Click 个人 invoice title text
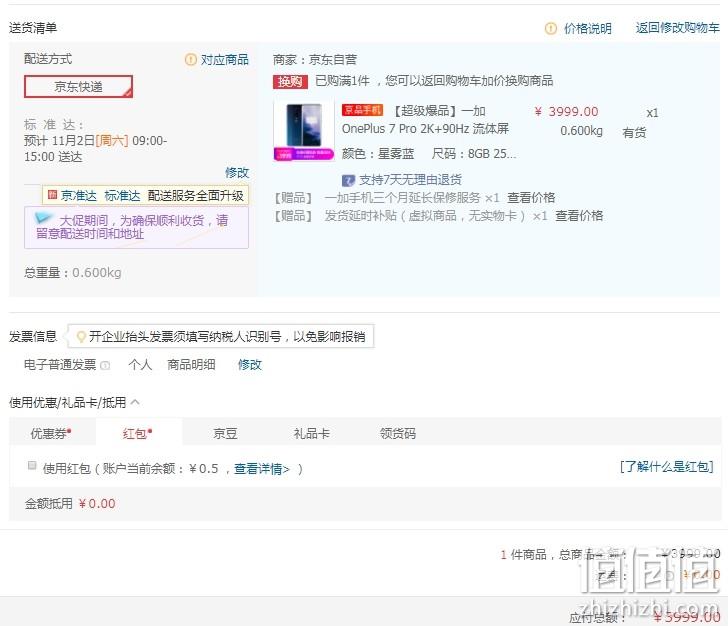This screenshot has height=626, width=728. [x=140, y=365]
